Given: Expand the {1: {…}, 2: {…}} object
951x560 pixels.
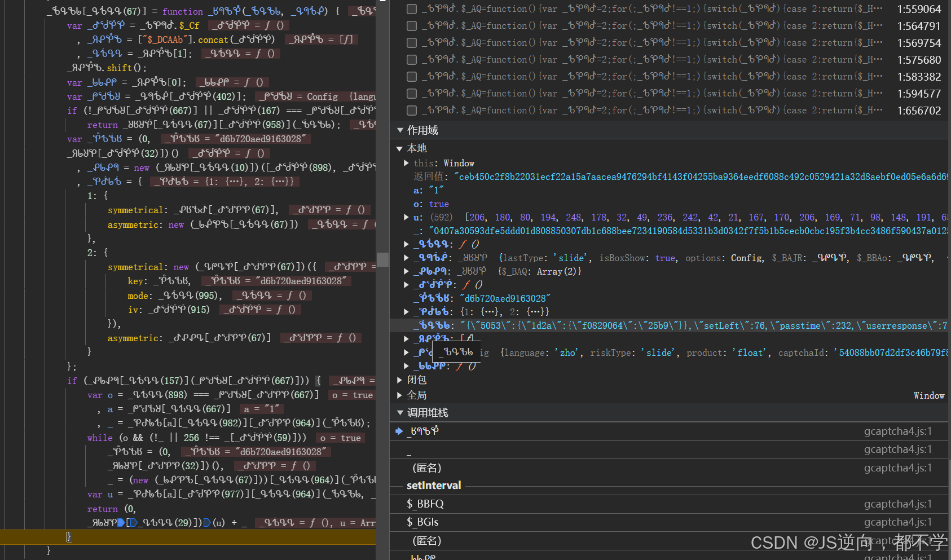Looking at the screenshot, I should (406, 312).
